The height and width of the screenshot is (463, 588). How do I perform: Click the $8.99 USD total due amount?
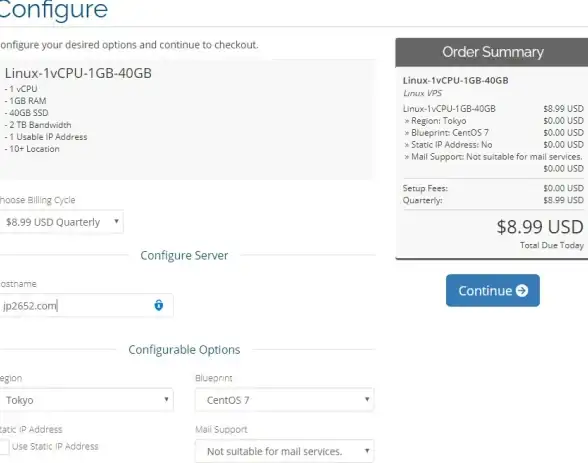tap(540, 227)
